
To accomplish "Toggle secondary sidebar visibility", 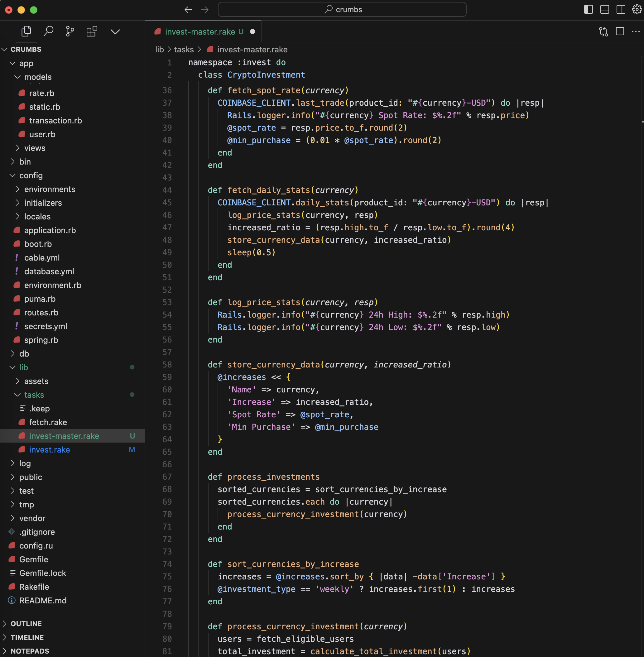I will 621,9.
